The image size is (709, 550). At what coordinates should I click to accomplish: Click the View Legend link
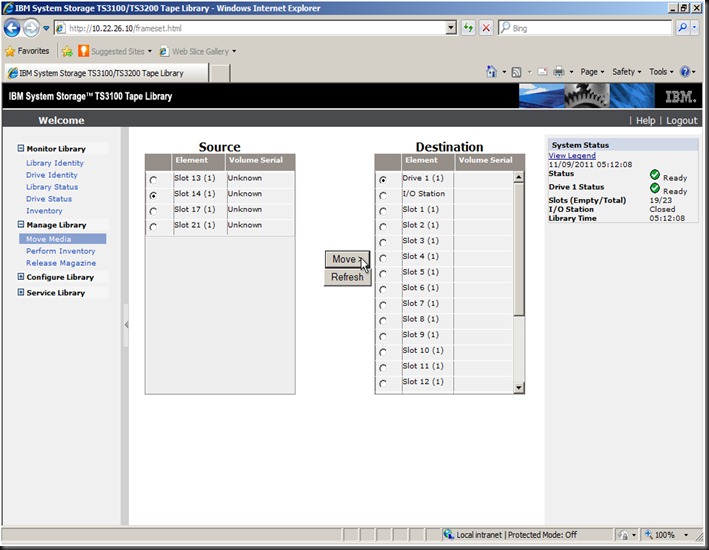pyautogui.click(x=572, y=156)
